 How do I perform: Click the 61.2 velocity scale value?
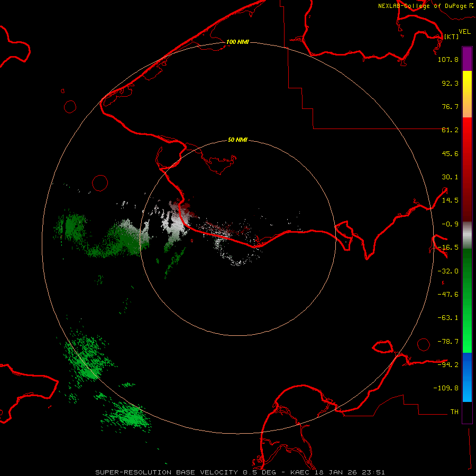tap(450, 130)
